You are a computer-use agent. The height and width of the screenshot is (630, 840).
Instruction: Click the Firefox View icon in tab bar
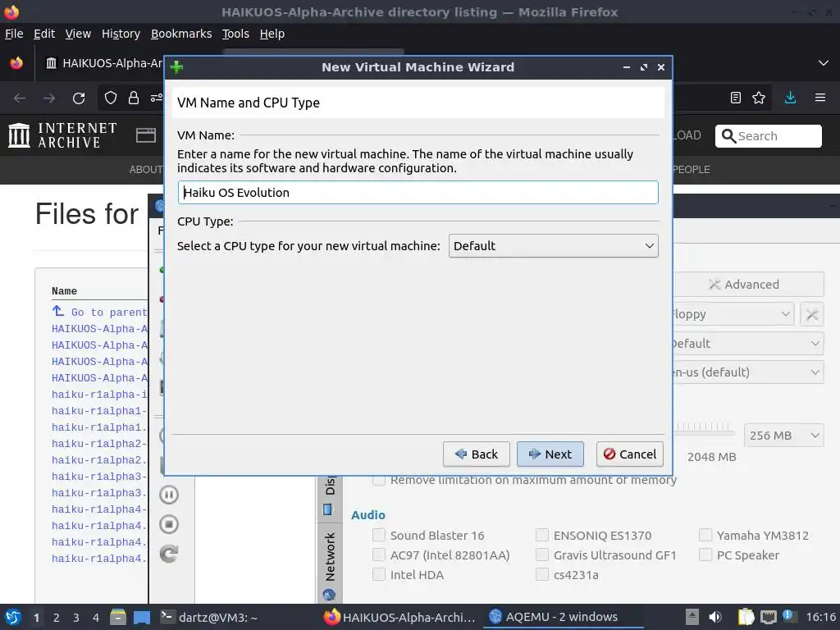coord(16,63)
